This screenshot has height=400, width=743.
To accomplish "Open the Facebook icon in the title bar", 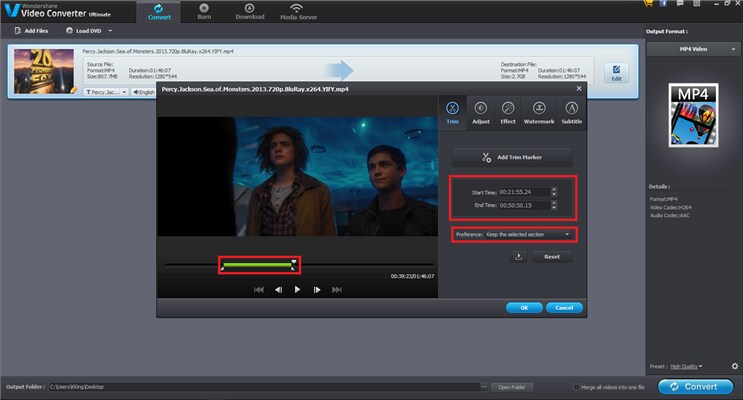I will pyautogui.click(x=663, y=3).
